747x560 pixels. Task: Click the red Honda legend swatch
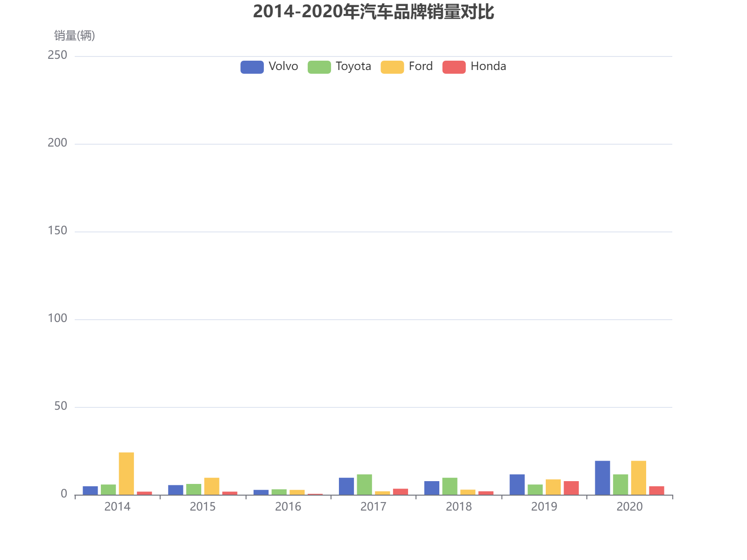click(453, 66)
